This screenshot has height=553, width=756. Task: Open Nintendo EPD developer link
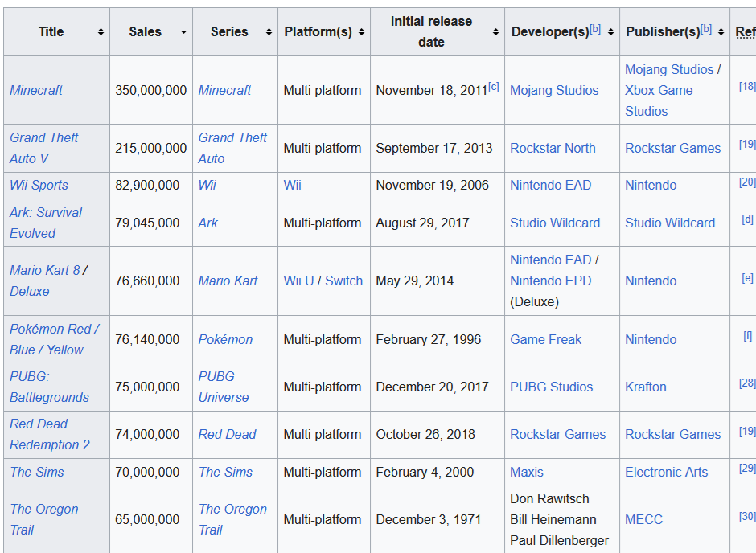pyautogui.click(x=551, y=281)
